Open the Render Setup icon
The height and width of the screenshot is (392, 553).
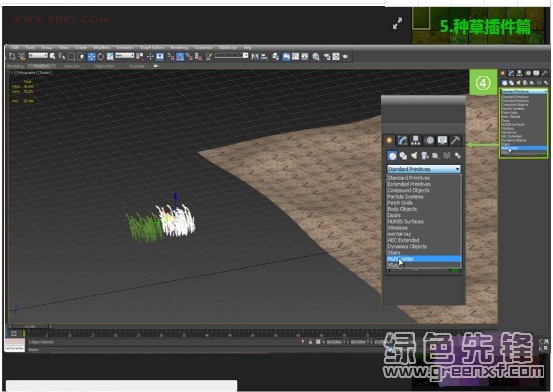pyautogui.click(x=327, y=56)
